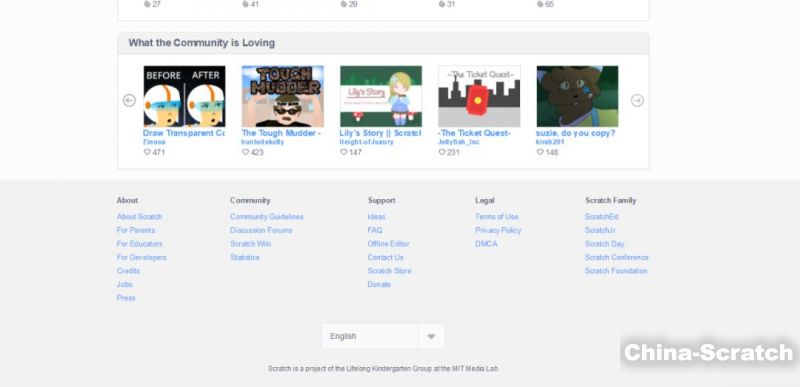View the Privacy Policy page
Screen dimensions: 800x387
click(498, 230)
